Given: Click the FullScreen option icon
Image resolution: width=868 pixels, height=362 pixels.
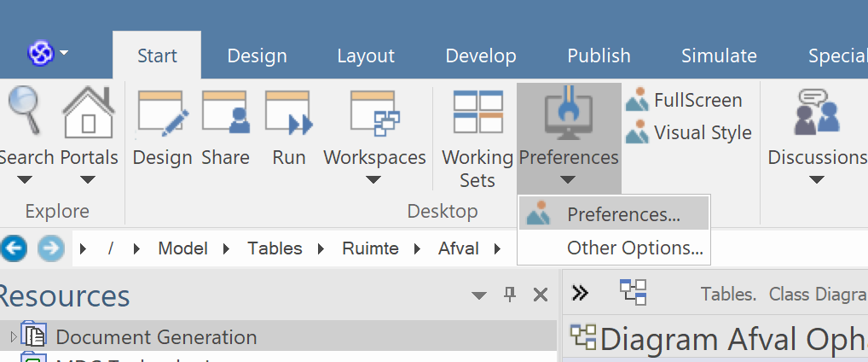Looking at the screenshot, I should click(637, 101).
